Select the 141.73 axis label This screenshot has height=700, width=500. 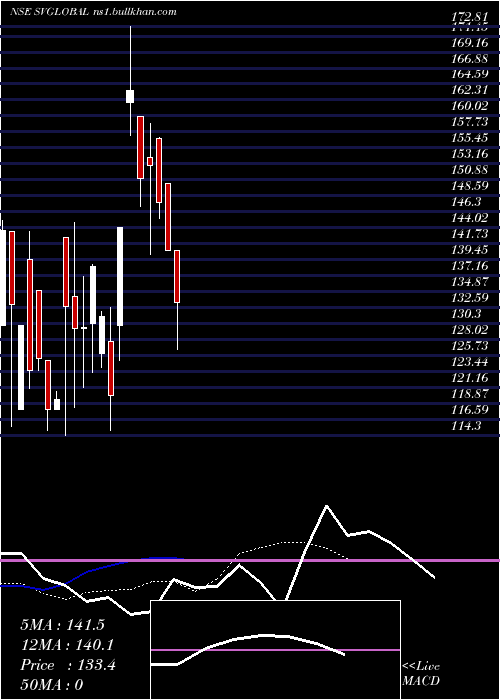(x=470, y=234)
